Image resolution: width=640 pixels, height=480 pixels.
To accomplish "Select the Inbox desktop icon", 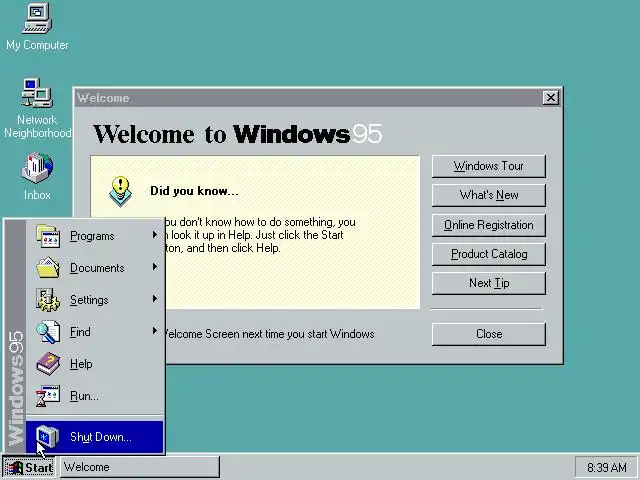I will click(x=37, y=176).
